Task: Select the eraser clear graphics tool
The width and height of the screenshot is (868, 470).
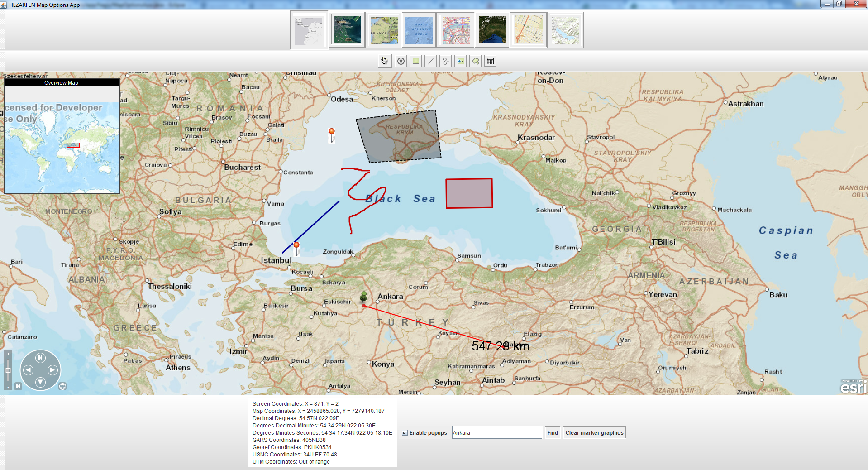Action: (x=476, y=61)
